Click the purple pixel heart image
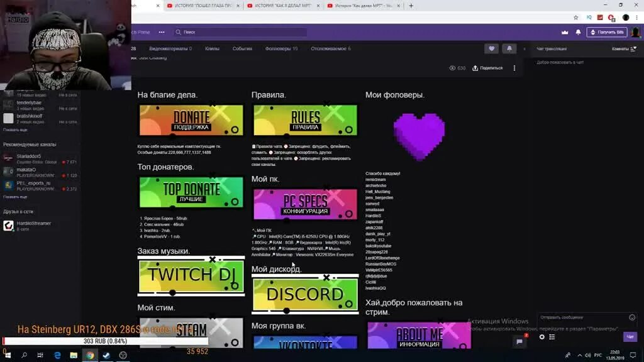The width and height of the screenshot is (644, 362). (x=419, y=136)
